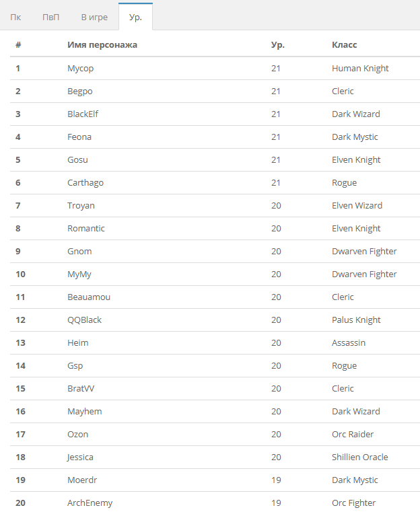Select Jessica in the ranking
The height and width of the screenshot is (516, 420).
tap(80, 457)
